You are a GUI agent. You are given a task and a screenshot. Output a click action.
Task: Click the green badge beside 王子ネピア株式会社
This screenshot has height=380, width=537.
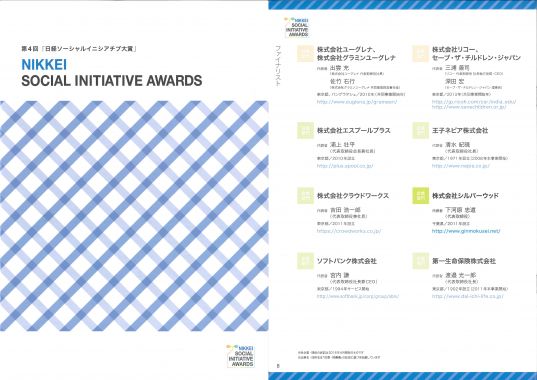pos(420,130)
